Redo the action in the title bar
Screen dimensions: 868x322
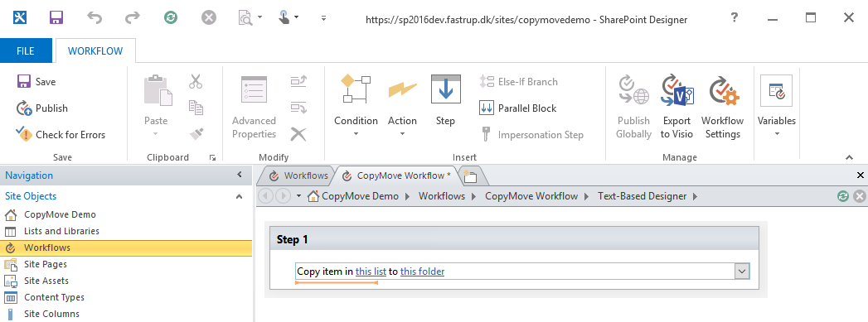[133, 18]
